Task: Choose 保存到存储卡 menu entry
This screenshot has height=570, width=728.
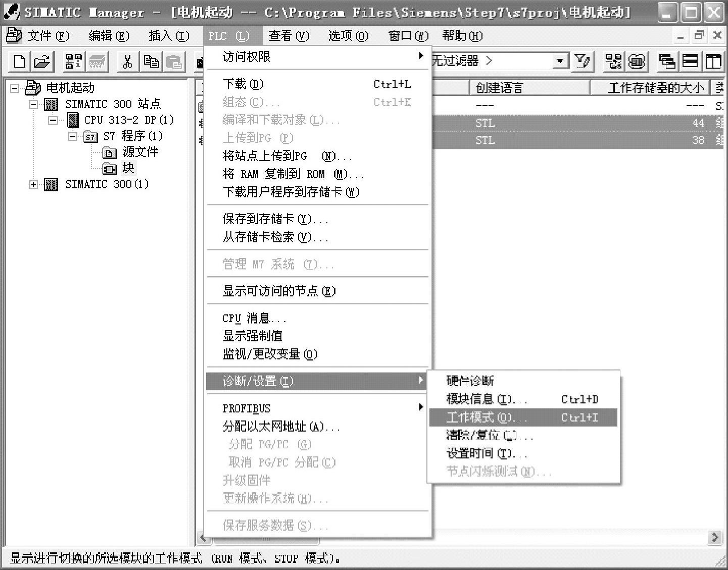Action: click(317, 219)
